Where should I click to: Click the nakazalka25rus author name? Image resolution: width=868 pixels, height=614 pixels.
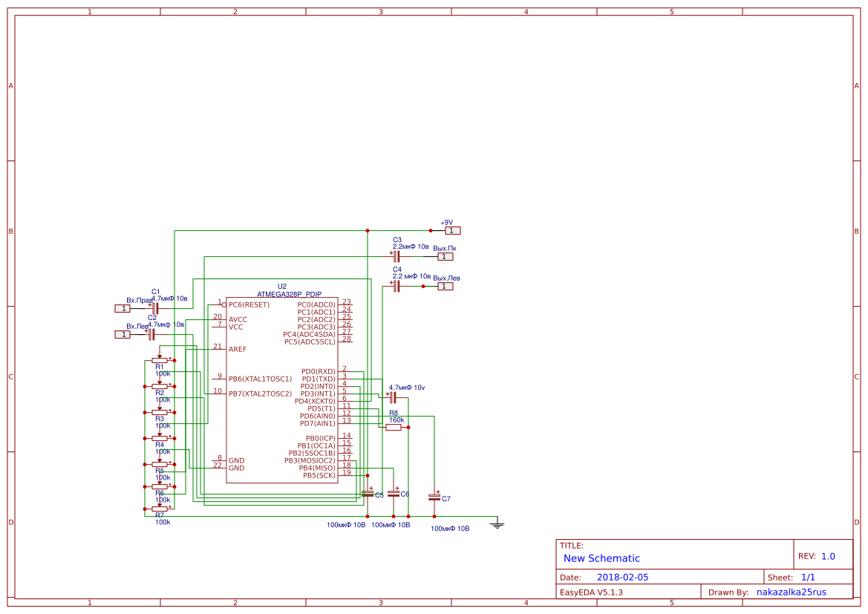[x=791, y=592]
